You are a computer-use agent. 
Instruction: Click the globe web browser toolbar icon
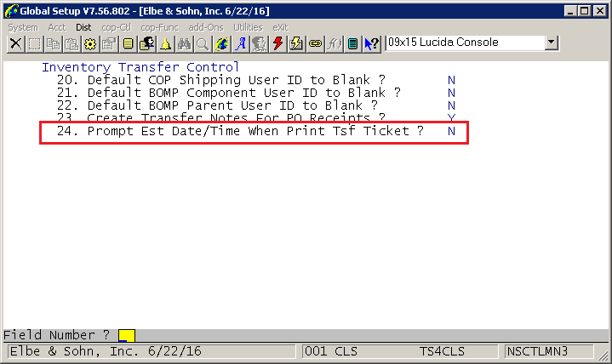point(221,43)
